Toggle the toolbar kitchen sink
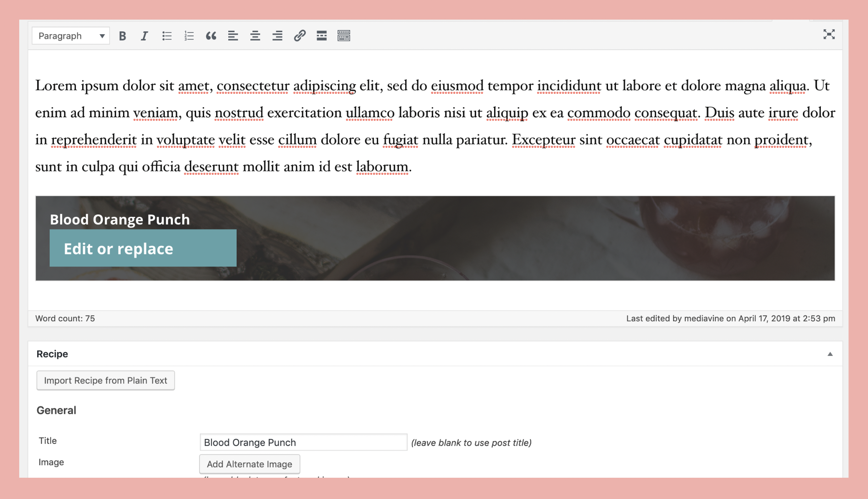The width and height of the screenshot is (868, 499). (344, 36)
